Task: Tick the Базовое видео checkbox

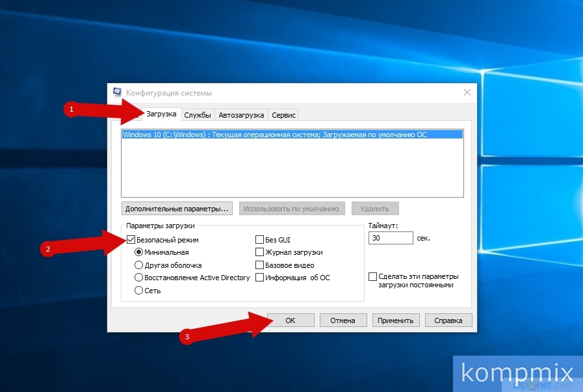Action: pyautogui.click(x=259, y=265)
